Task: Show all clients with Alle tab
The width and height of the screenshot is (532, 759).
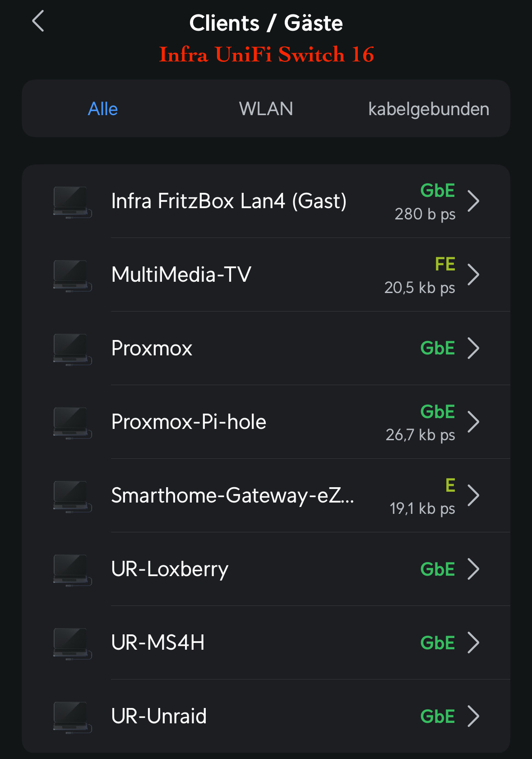Action: coord(103,109)
